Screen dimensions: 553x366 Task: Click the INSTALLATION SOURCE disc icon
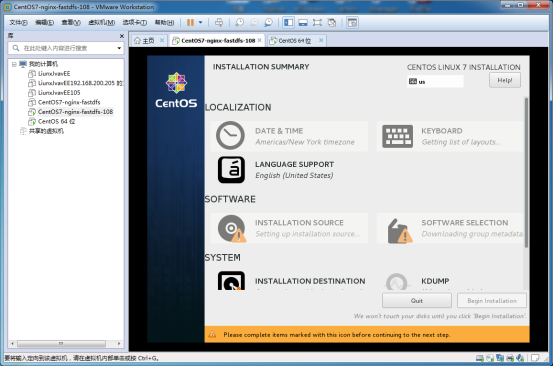click(x=232, y=228)
